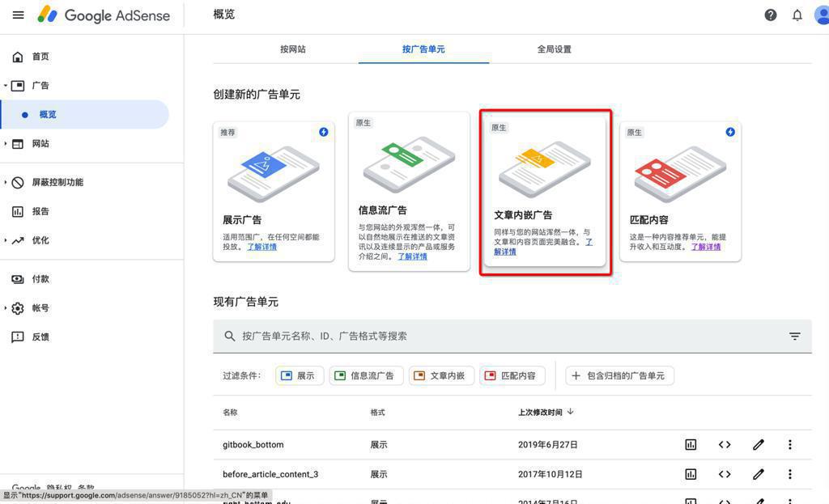Edit the gitbook_bottom ad unit

(758, 445)
